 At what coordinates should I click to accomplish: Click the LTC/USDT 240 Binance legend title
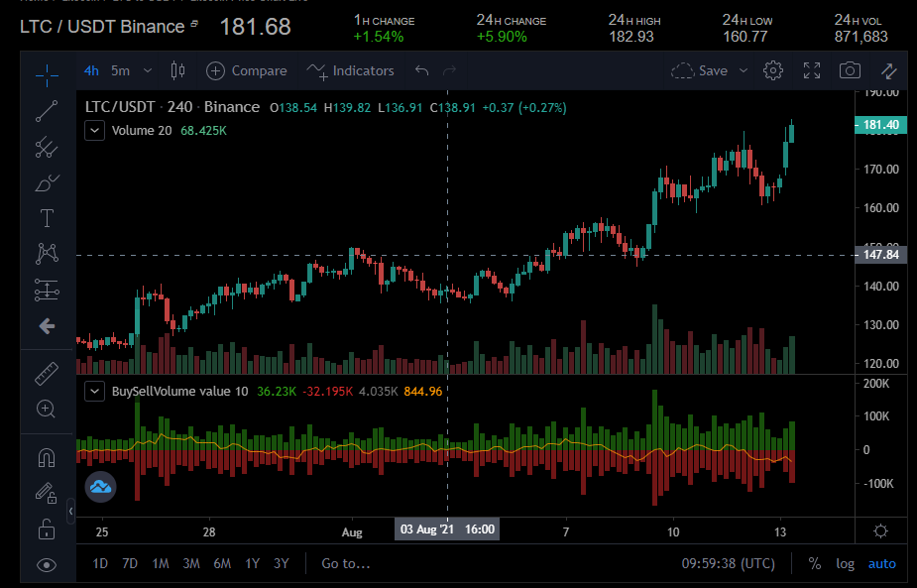(172, 107)
